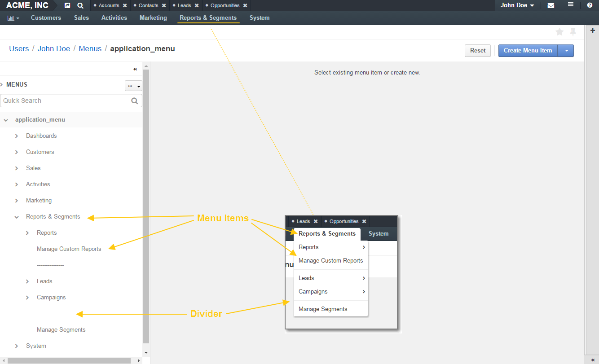599x364 pixels.
Task: Collapse the application_menu tree root
Action: click(5, 120)
